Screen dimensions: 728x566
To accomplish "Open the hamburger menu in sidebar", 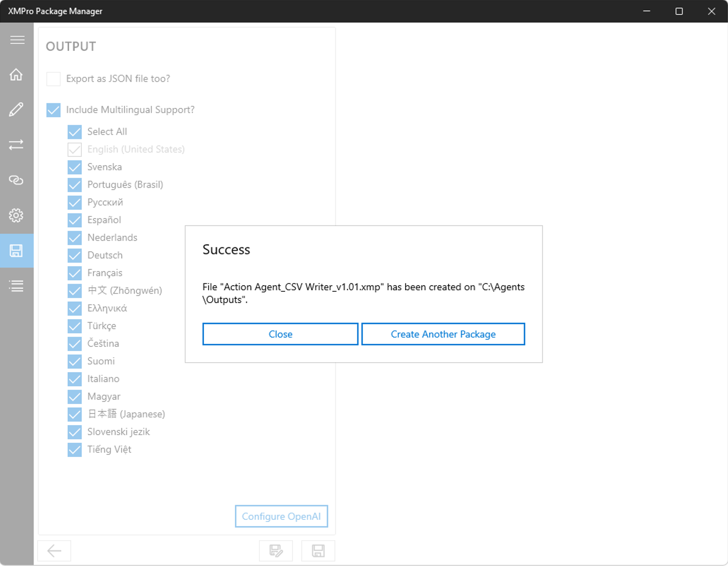I will pos(17,40).
